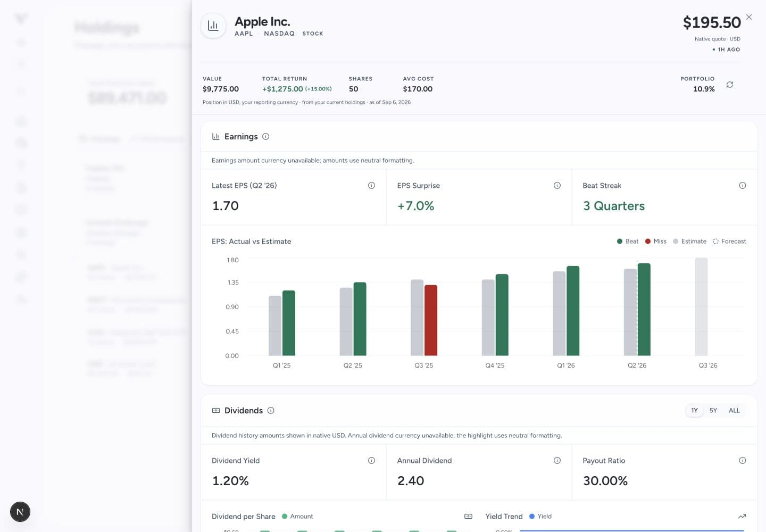766x532 pixels.
Task: Click the chart icon beside Apple Inc.
Action: [x=213, y=26]
